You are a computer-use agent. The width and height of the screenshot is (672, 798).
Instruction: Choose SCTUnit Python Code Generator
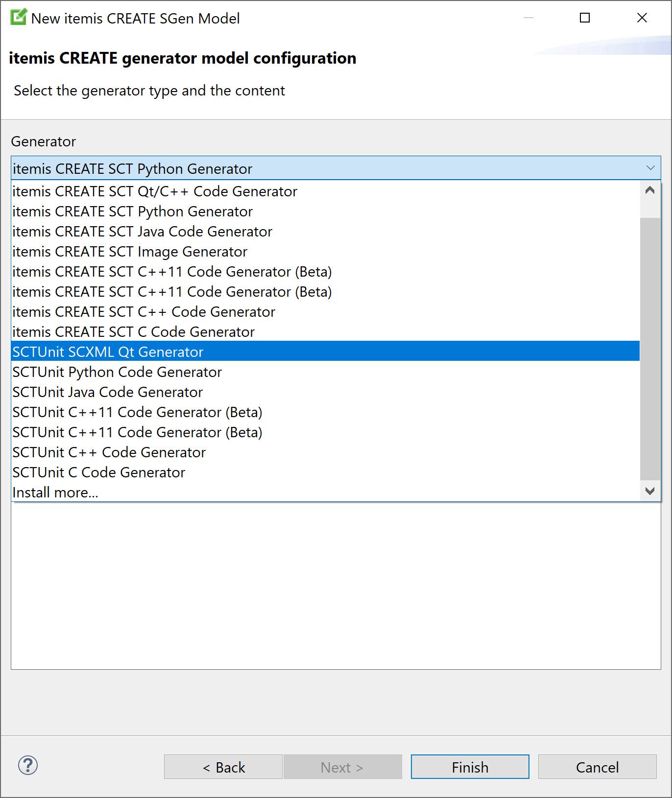pos(325,372)
